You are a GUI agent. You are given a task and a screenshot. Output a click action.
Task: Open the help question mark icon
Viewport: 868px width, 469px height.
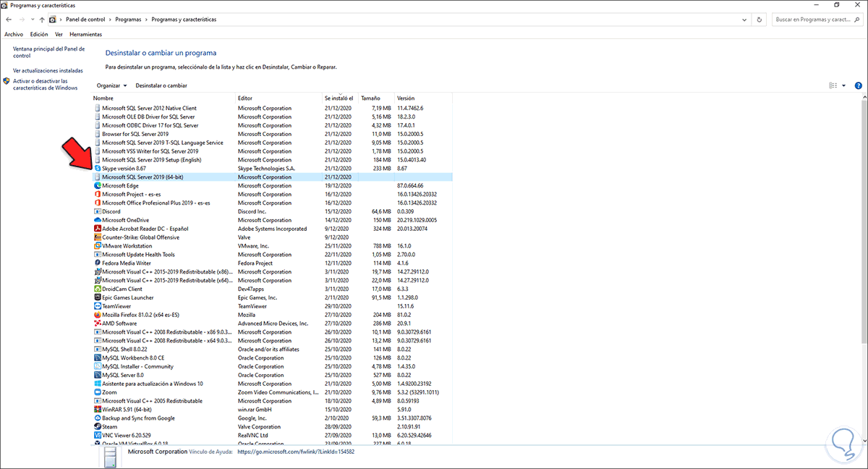pyautogui.click(x=858, y=85)
